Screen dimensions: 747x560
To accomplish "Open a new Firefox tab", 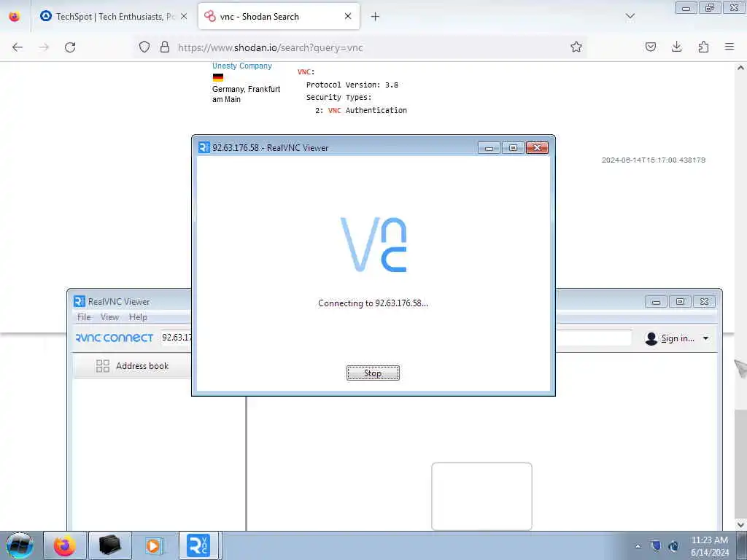I will coord(375,17).
